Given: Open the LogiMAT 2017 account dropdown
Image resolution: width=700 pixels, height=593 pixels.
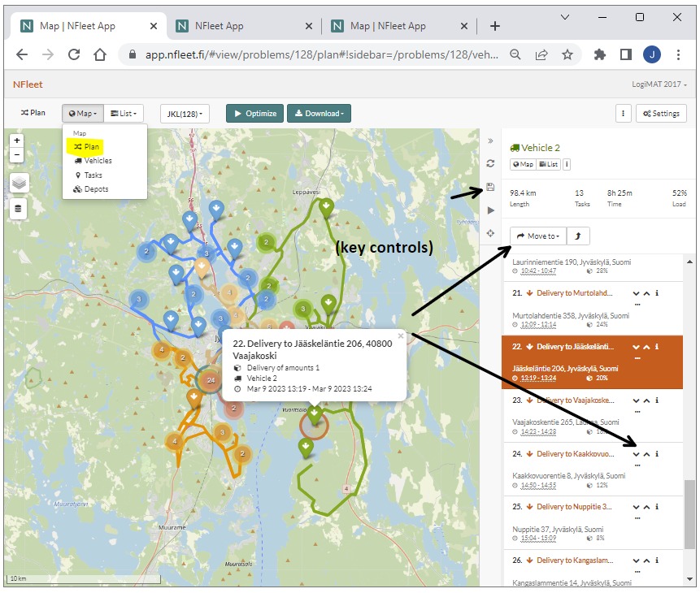Looking at the screenshot, I should click(x=659, y=84).
